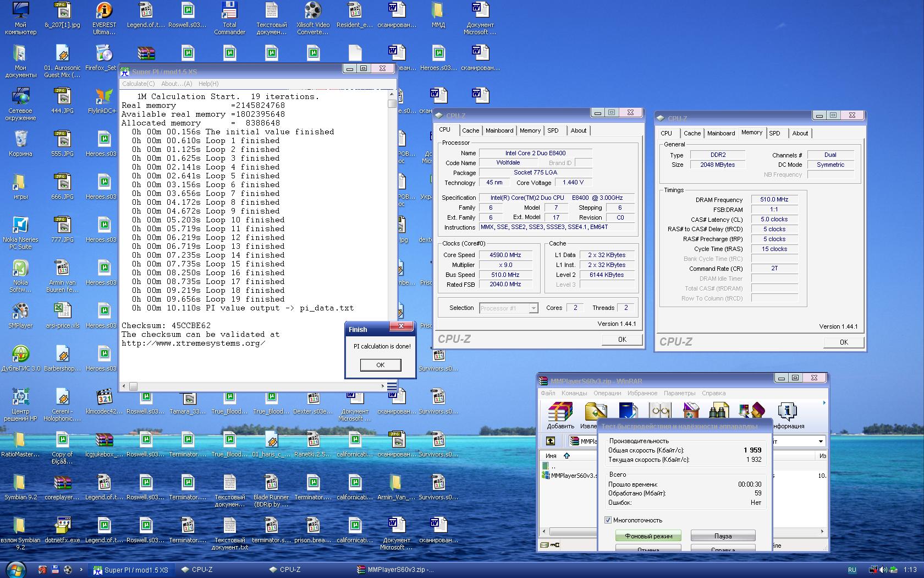Click Пауза button in benchmark dialog
The image size is (924, 578).
pyautogui.click(x=723, y=536)
